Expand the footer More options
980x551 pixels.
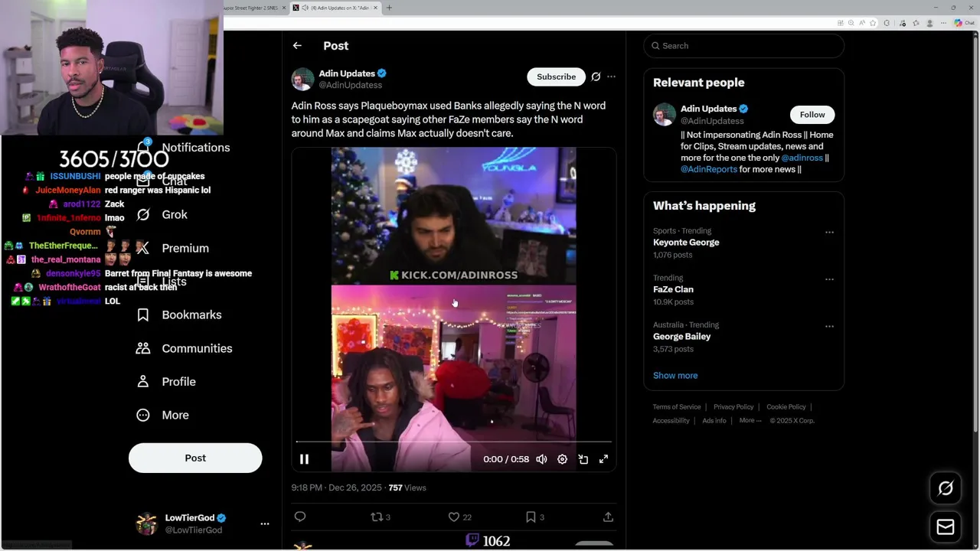[750, 421]
